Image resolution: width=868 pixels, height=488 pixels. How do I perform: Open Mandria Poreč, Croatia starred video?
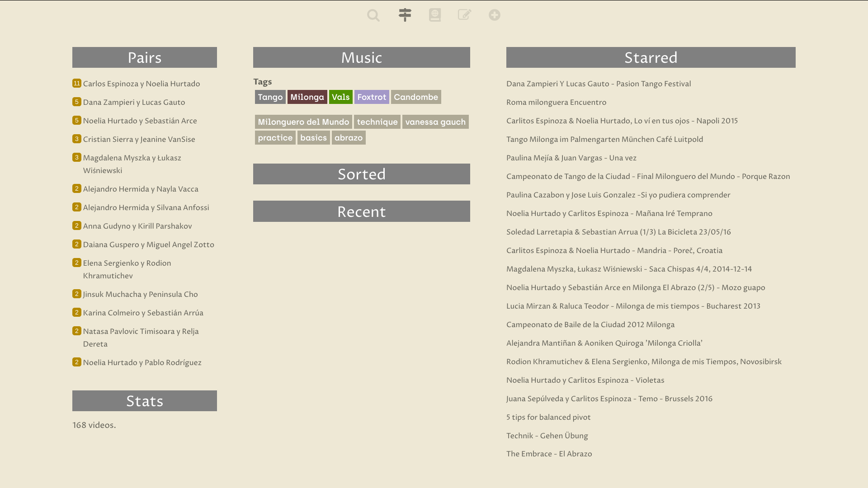pos(614,251)
